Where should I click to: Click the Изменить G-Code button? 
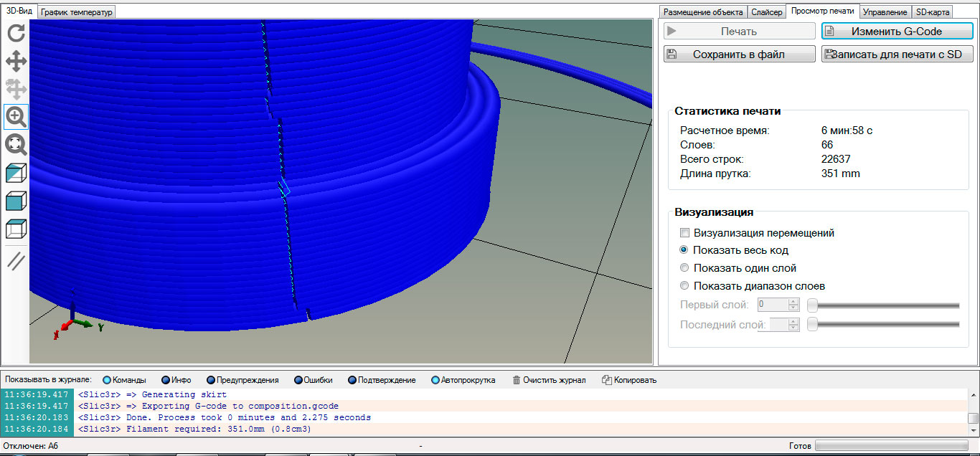(x=897, y=32)
